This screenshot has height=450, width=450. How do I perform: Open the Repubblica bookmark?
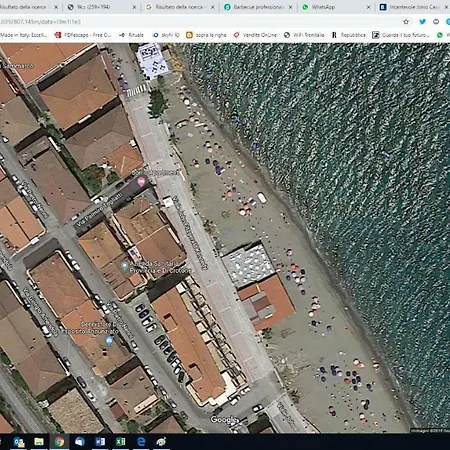tap(349, 35)
